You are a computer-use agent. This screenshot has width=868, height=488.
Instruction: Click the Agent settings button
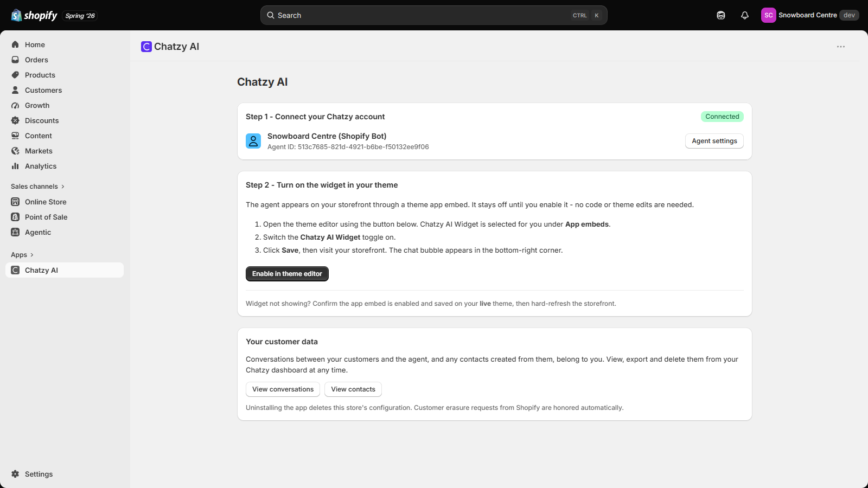coord(714,141)
